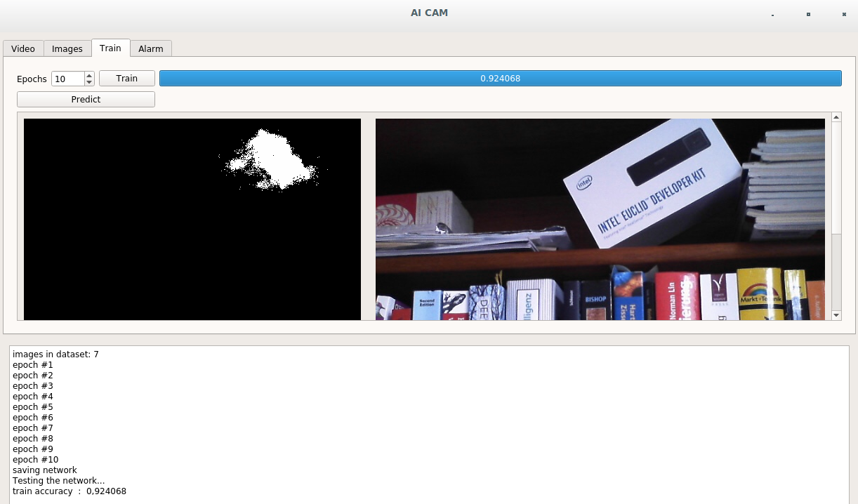Click the Predict button

[86, 99]
